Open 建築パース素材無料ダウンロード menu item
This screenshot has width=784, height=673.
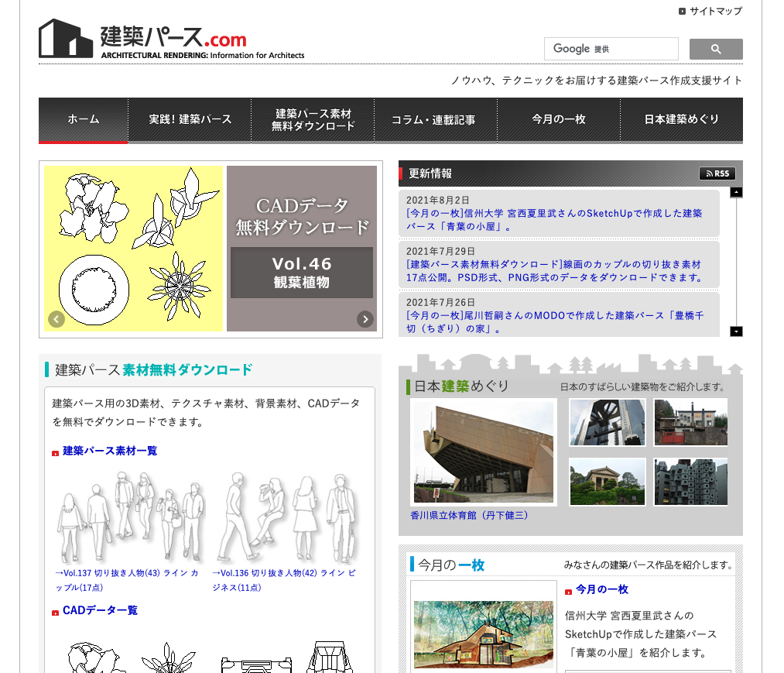(x=313, y=119)
